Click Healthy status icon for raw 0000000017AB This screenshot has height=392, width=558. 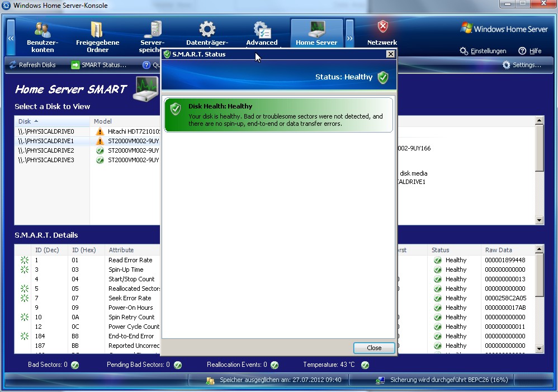438,308
